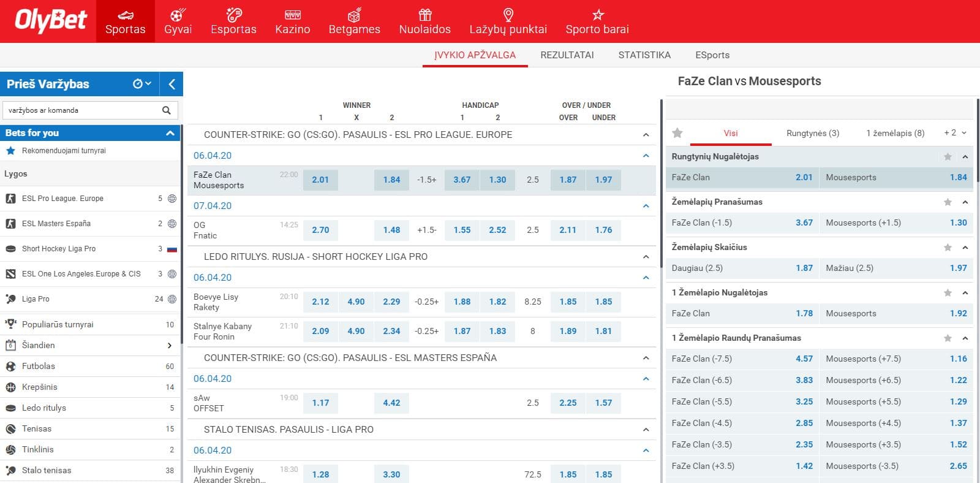The image size is (980, 483).
Task: Open the time filter clock dropdown
Action: (x=142, y=84)
